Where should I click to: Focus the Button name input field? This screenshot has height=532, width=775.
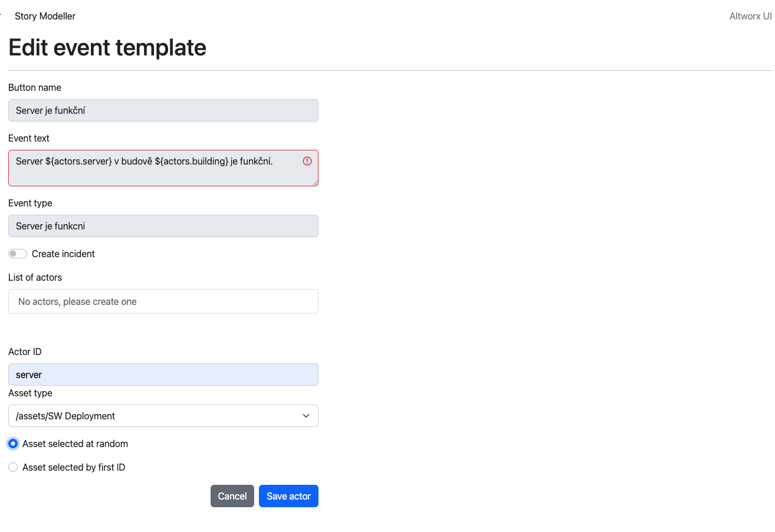[163, 110]
